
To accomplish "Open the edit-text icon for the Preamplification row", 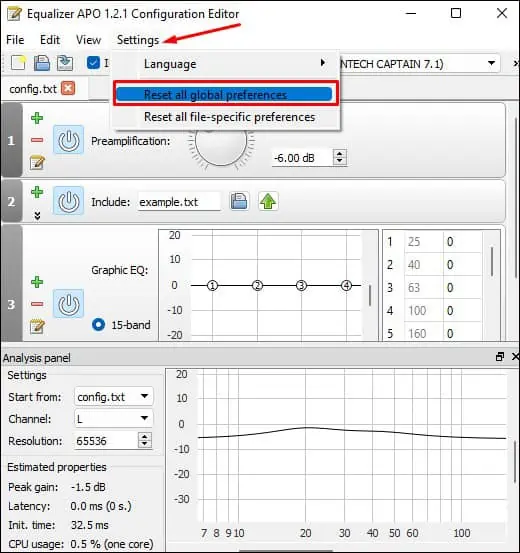I will [x=37, y=163].
